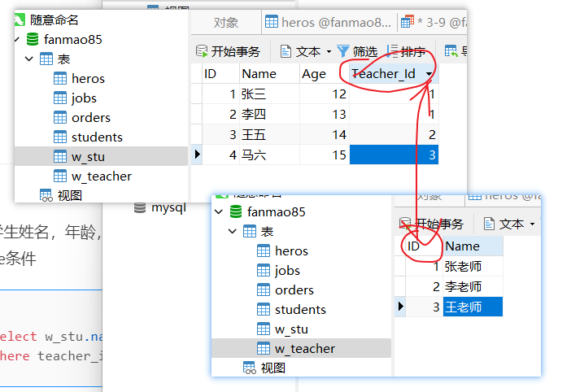Click the Age column header in w_stu grid
Viewport: 571px width, 392px height.
tap(325, 74)
